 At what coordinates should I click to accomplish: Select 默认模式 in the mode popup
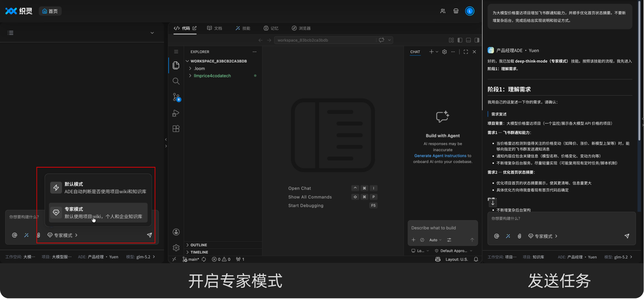[98, 188]
